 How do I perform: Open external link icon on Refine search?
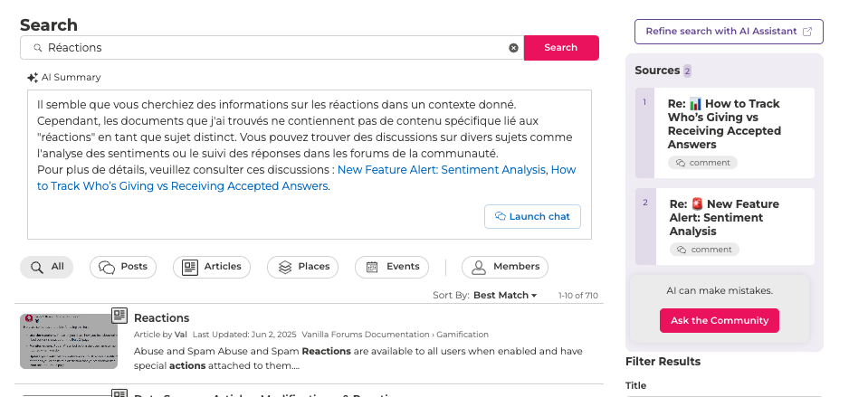point(807,32)
